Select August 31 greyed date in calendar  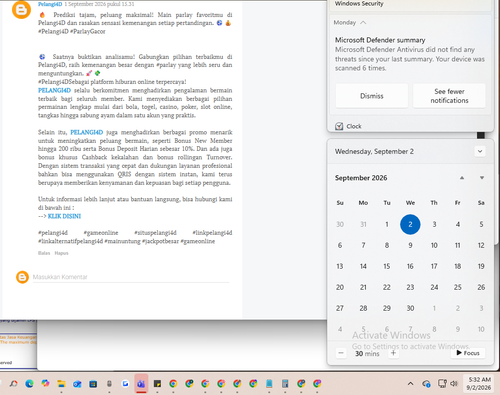click(x=363, y=224)
